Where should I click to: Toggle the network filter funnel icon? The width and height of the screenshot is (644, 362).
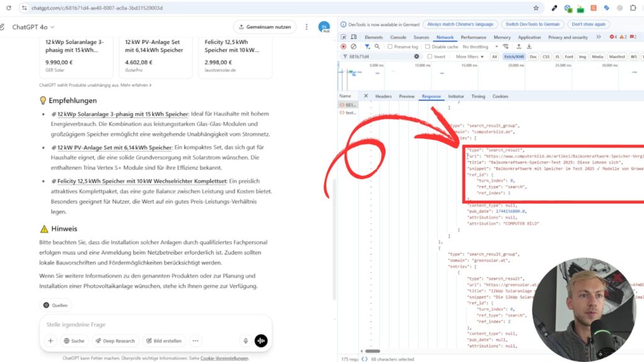367,47
